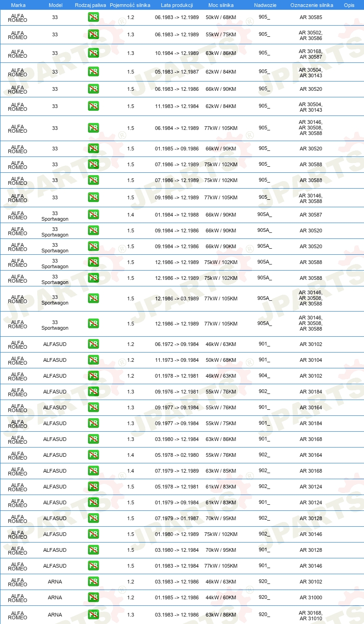Click the fuel icon in the 06.1984 -> 12.1989 row

click(x=93, y=128)
